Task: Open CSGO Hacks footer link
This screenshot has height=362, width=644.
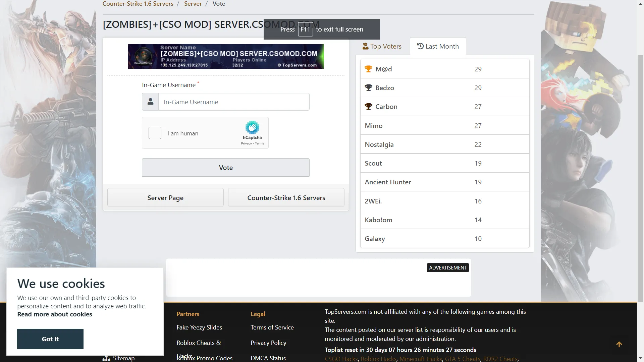Action: point(341,359)
